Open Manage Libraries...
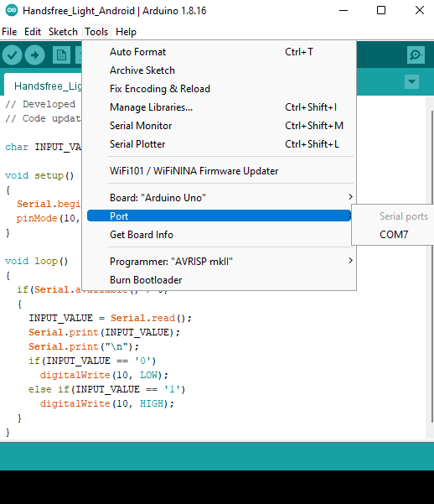Image resolution: width=434 pixels, height=504 pixels. coord(220,107)
